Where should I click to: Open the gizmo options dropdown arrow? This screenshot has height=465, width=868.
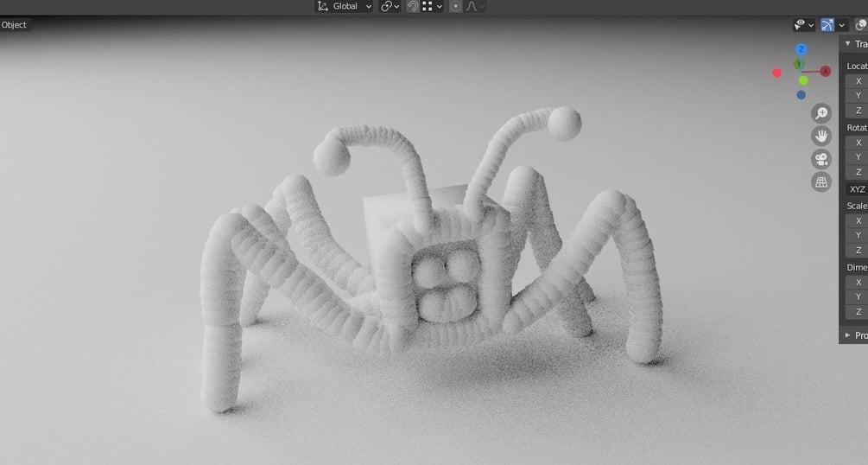(841, 25)
